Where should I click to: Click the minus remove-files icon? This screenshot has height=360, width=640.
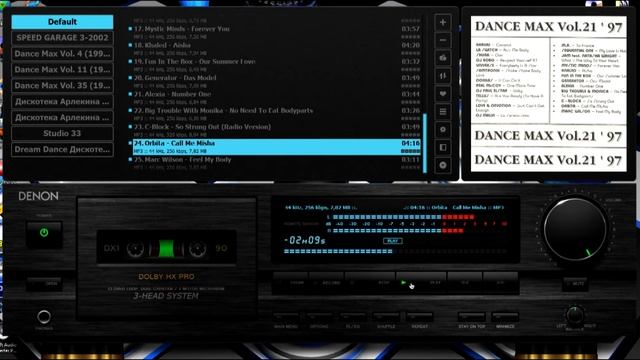tap(442, 40)
